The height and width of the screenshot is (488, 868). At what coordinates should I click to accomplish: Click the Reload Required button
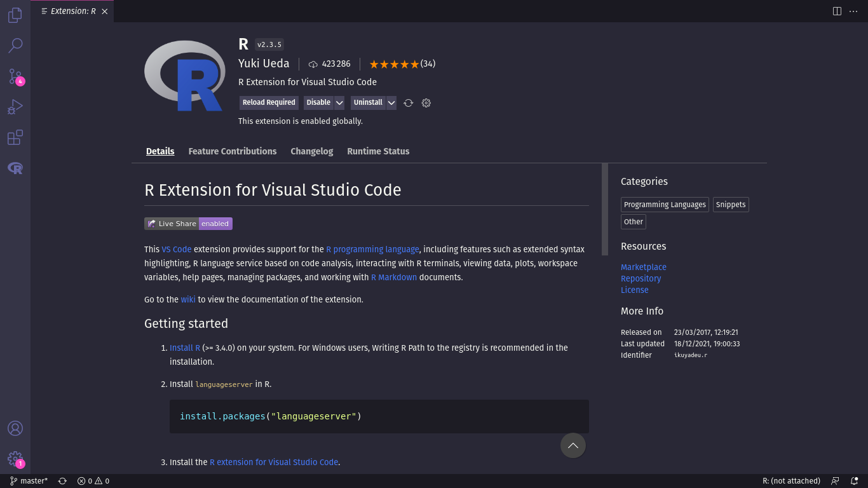point(268,102)
